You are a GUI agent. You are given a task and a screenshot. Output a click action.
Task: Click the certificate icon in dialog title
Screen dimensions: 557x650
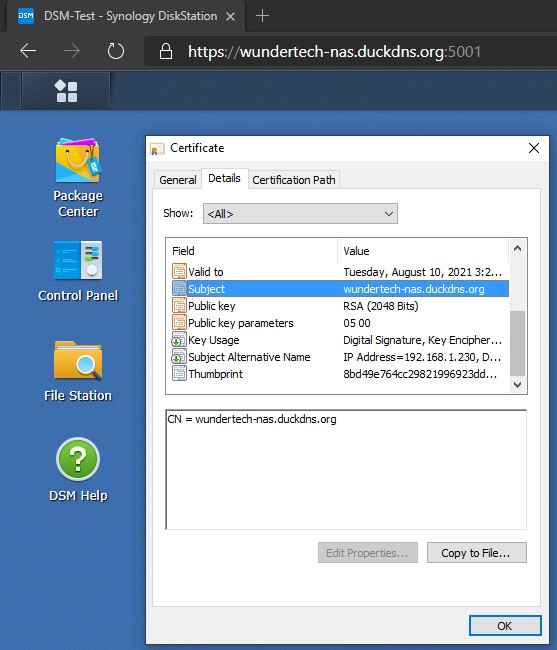click(157, 149)
